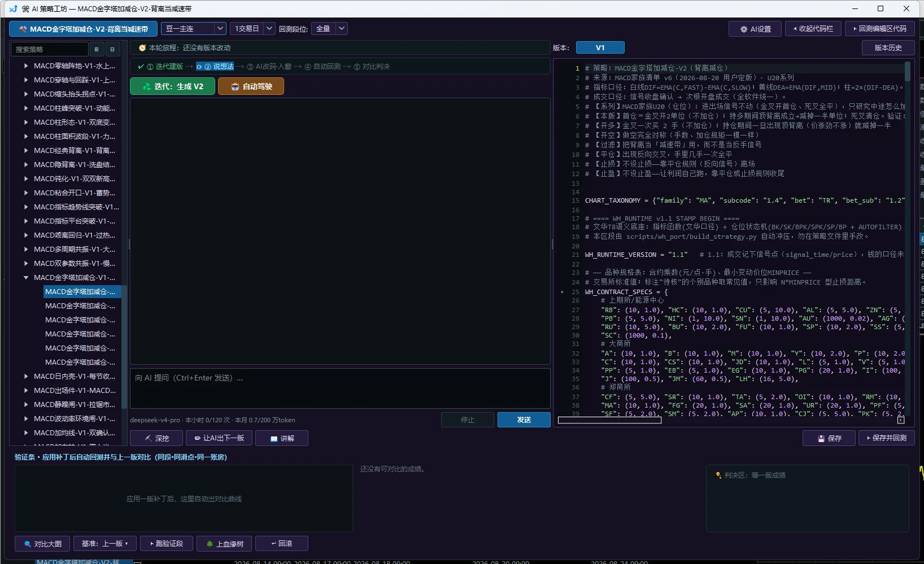
Task: Click the 跑验证段 play button
Action: [167, 544]
